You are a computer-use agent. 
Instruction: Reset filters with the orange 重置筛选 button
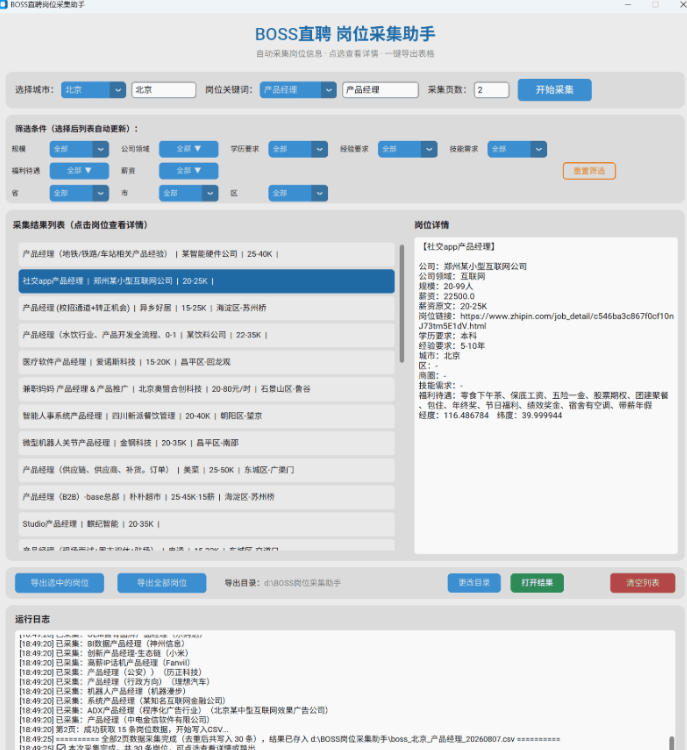[x=589, y=171]
